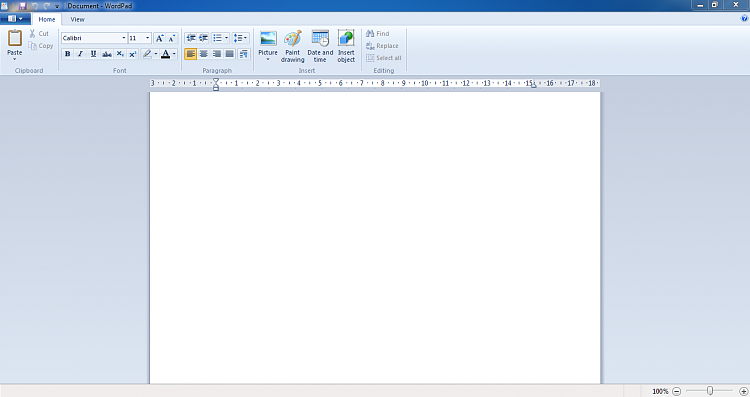Grow the font size
Viewport: 750px width, 397px height.
coord(160,38)
